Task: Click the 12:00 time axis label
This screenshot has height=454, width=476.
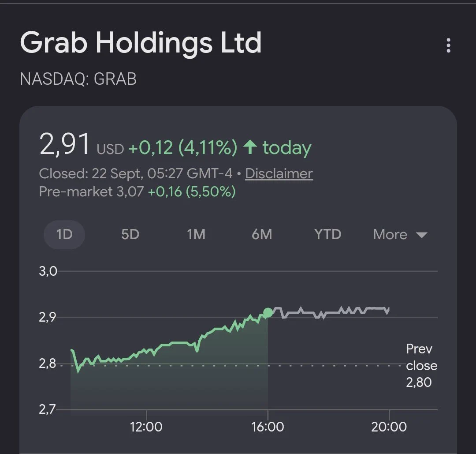Action: 146,427
